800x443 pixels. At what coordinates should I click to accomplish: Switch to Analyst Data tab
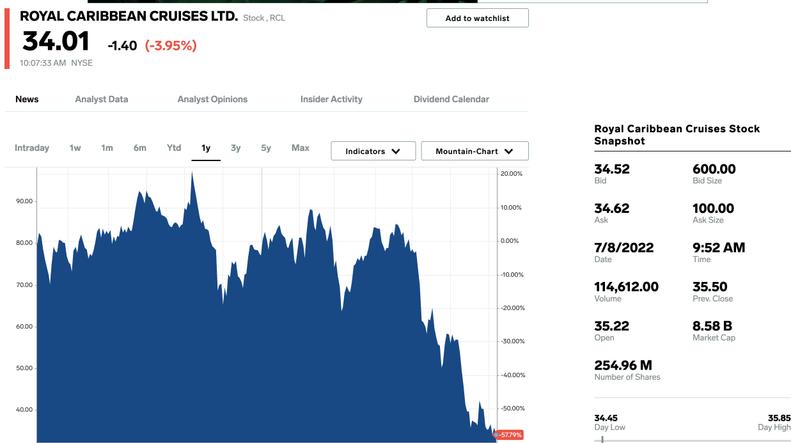(102, 99)
